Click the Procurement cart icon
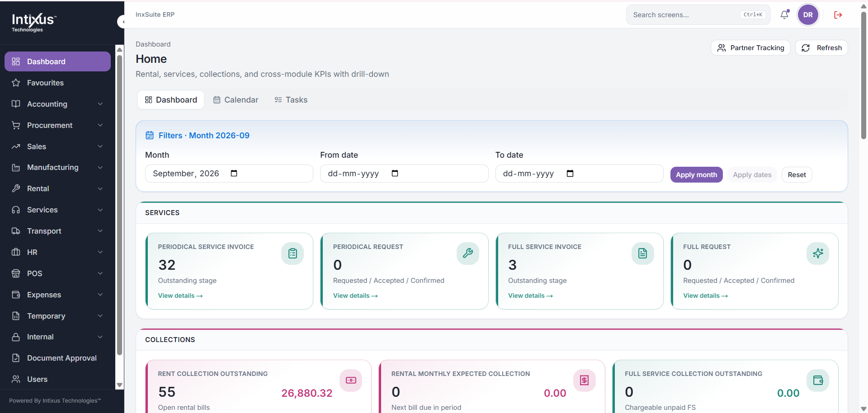Viewport: 868px width, 413px height. (x=16, y=125)
